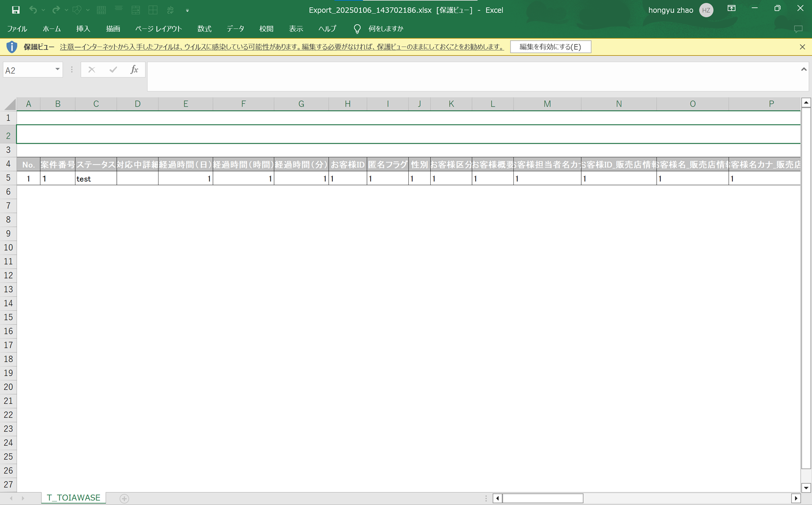The image size is (812, 505).
Task: Click the お客様ID header cell
Action: click(x=348, y=165)
